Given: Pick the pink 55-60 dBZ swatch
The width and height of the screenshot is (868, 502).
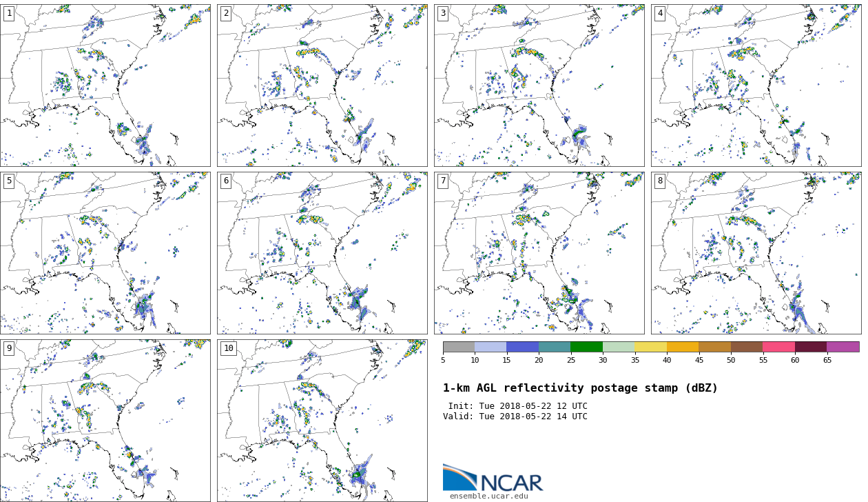Looking at the screenshot, I should pyautogui.click(x=778, y=347).
